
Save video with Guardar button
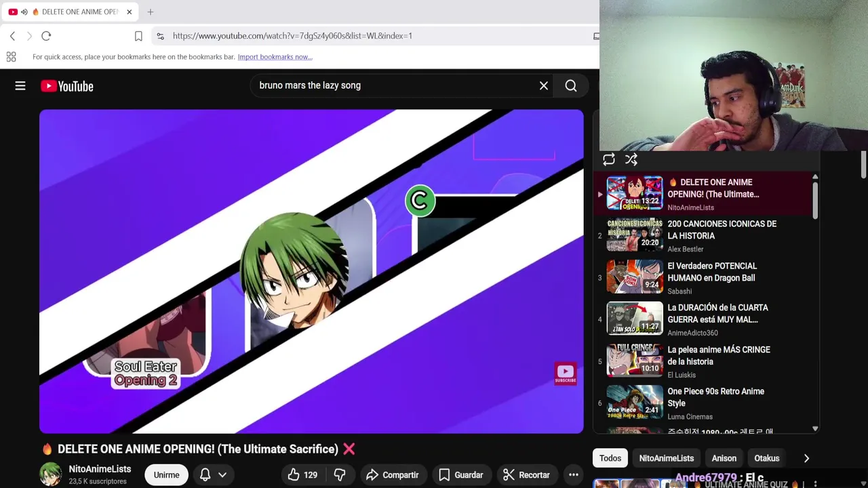[x=461, y=475]
